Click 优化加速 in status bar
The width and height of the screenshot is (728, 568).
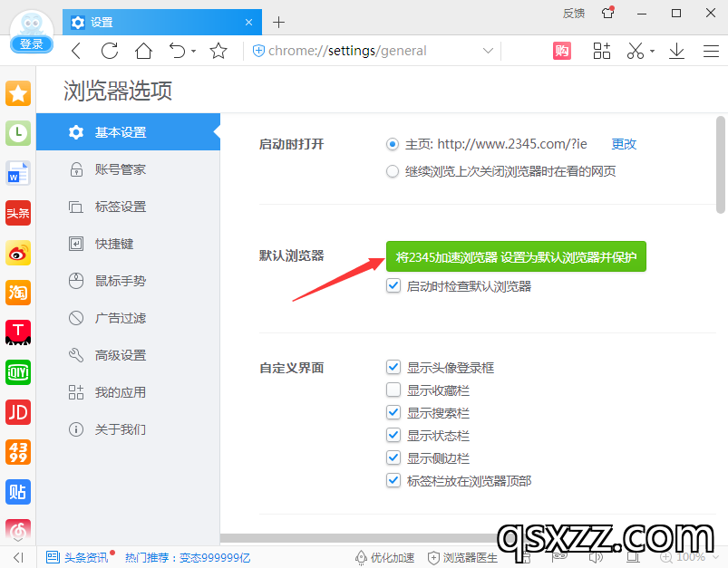pos(384,557)
